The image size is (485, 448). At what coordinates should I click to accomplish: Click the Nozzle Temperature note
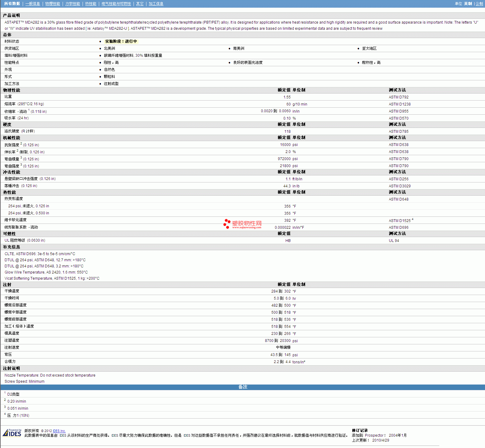coord(50,375)
